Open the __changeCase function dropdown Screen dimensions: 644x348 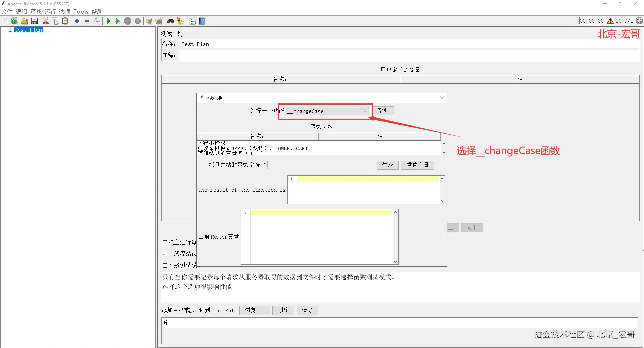[328, 111]
